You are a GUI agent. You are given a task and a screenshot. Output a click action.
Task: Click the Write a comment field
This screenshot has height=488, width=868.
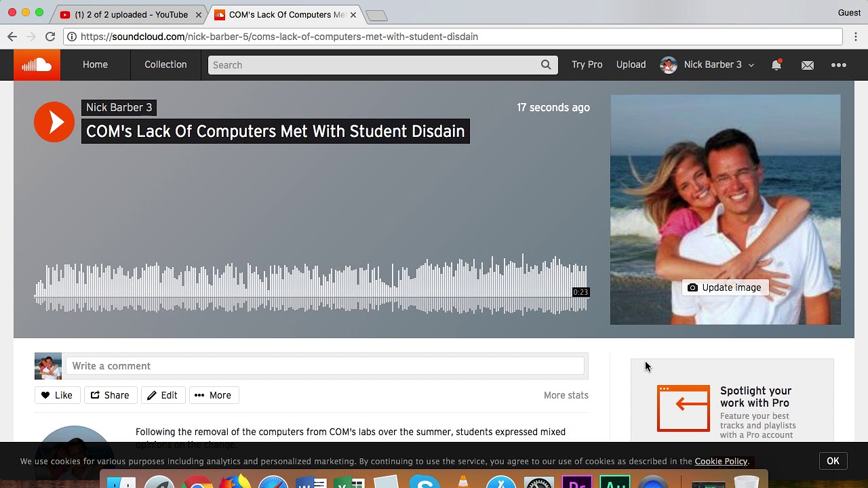tap(325, 366)
